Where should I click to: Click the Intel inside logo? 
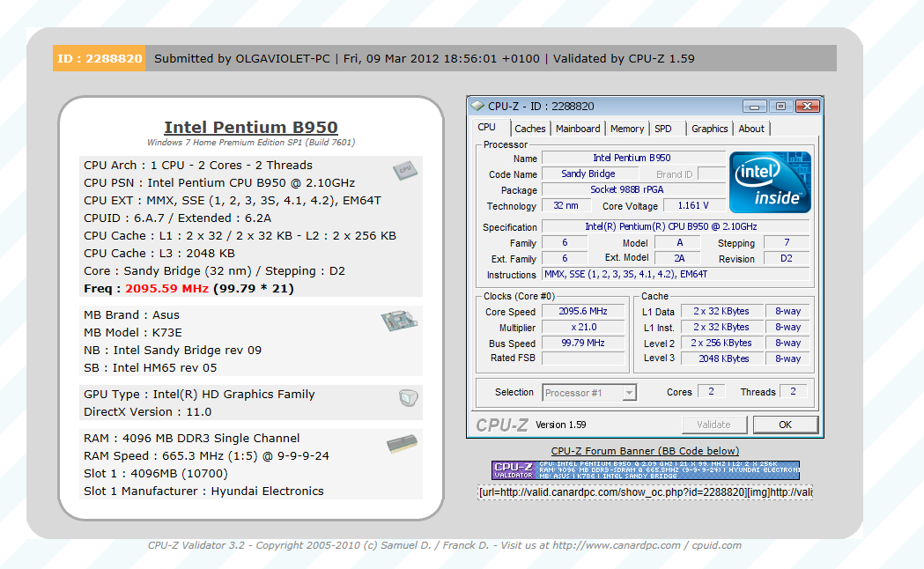coord(770,182)
